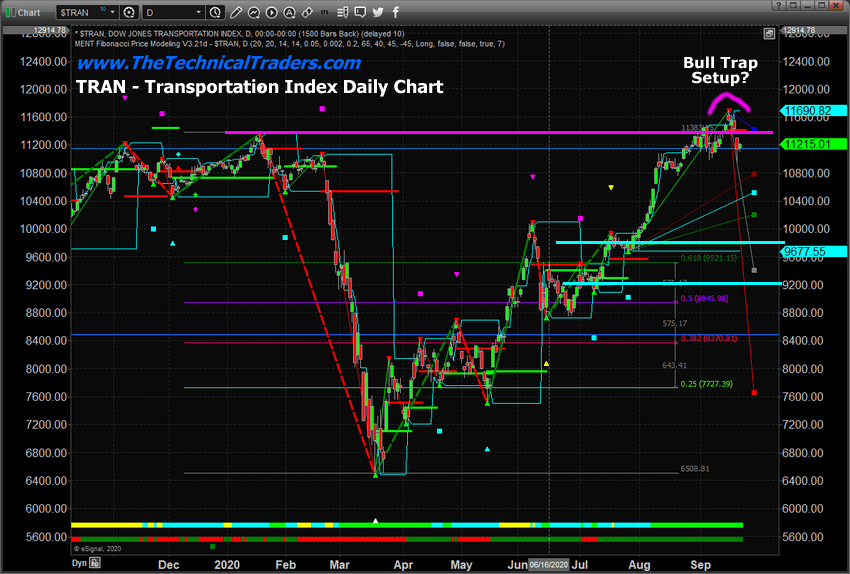Click the white triangle marker on indicator bar

pyautogui.click(x=375, y=521)
